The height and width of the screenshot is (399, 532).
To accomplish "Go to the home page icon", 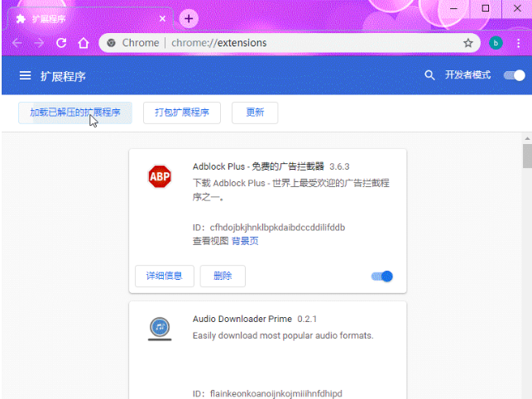I will coord(84,43).
